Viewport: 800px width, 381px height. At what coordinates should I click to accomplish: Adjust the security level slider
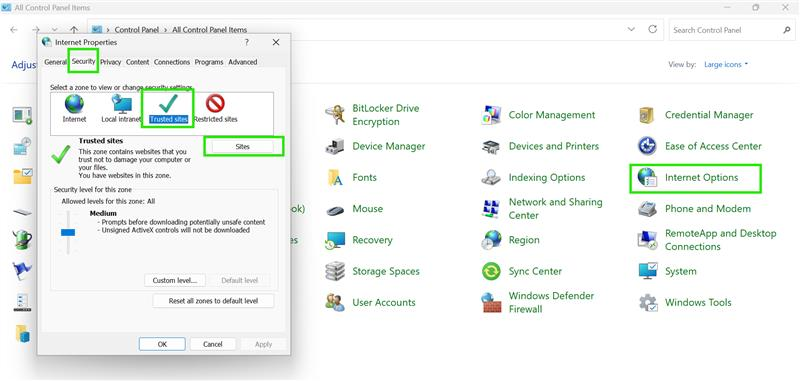click(x=68, y=233)
